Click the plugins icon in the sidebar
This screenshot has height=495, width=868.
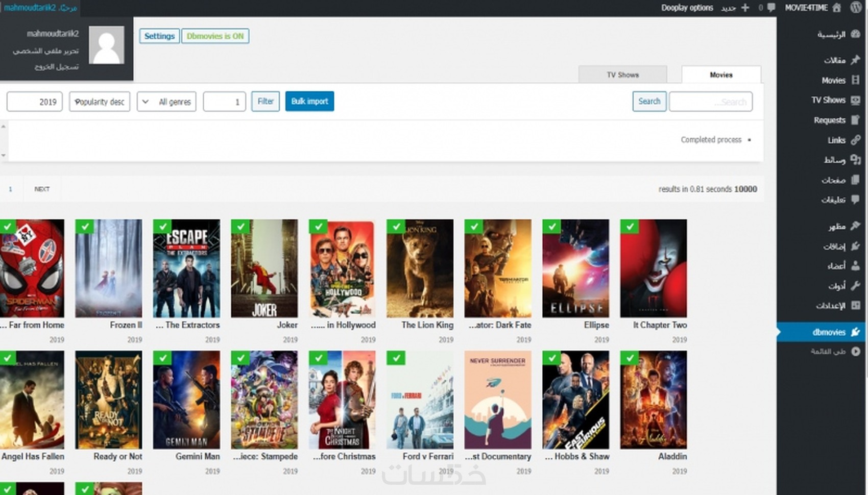856,246
